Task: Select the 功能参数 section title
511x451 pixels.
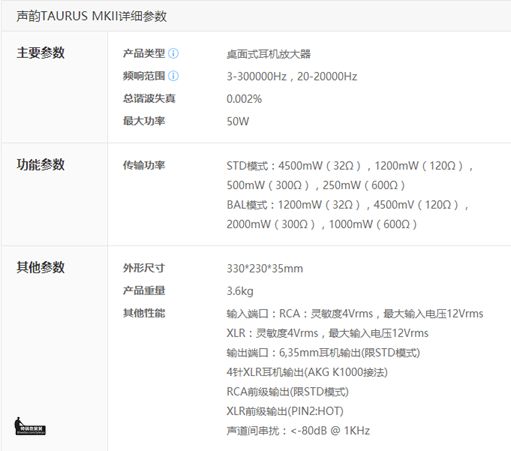Action: point(41,165)
